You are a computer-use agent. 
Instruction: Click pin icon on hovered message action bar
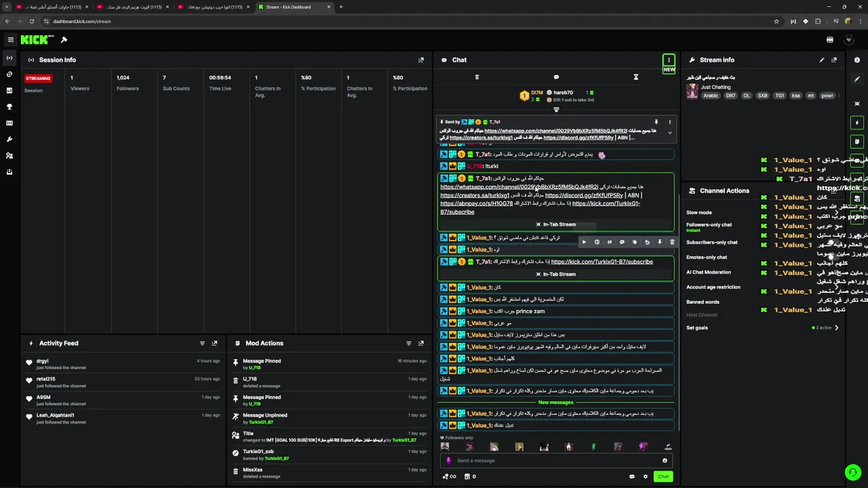(x=660, y=242)
